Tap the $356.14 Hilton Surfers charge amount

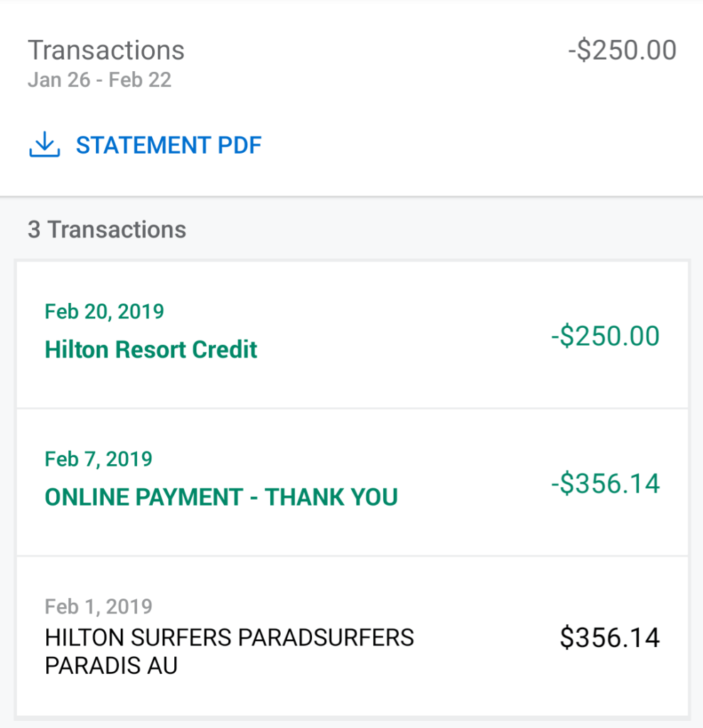tap(610, 637)
